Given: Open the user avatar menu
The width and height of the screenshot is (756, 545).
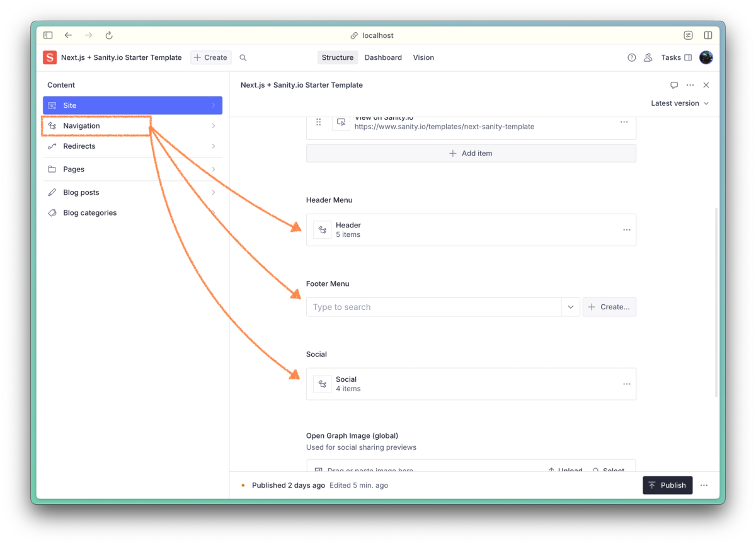Looking at the screenshot, I should tap(706, 57).
